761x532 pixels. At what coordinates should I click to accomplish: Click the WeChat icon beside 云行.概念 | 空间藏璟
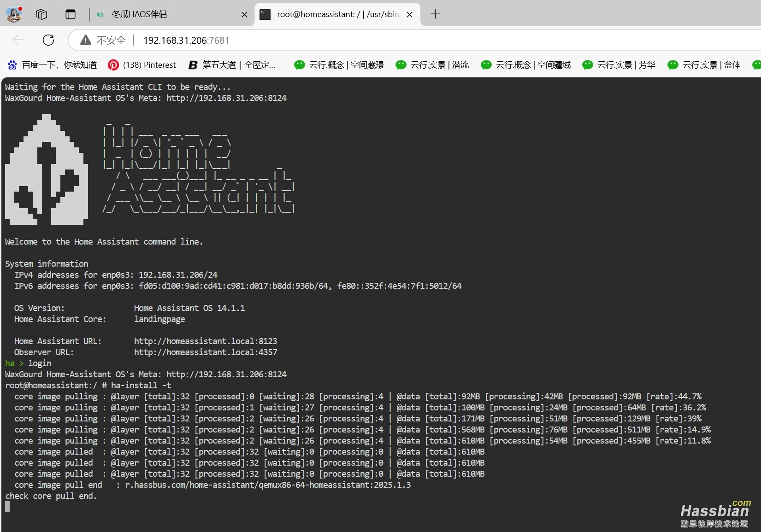300,65
